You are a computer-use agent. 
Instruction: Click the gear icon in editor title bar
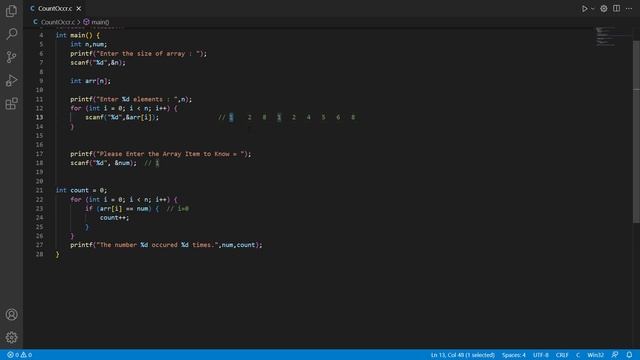tap(604, 9)
